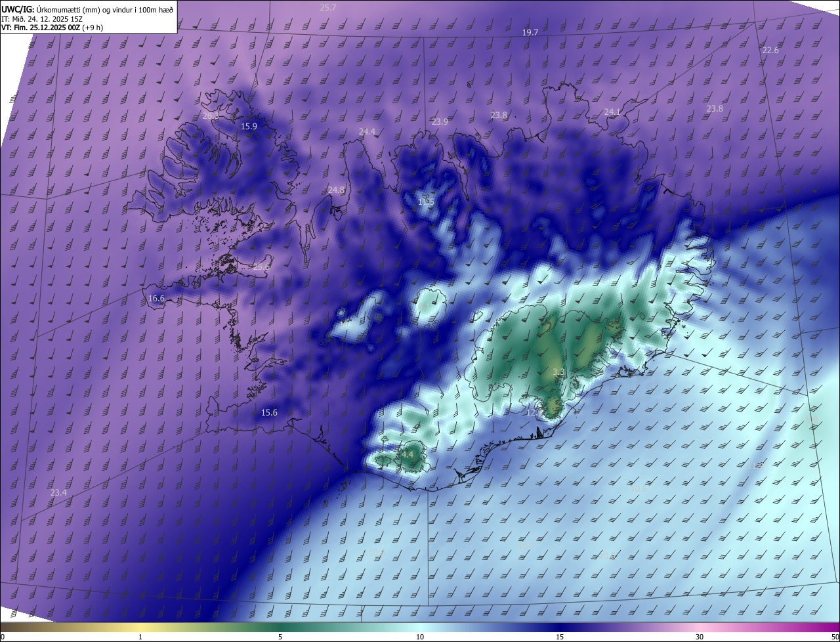Click the 24.4 value on the map
Image resolution: width=840 pixels, height=642 pixels.
pyautogui.click(x=367, y=131)
